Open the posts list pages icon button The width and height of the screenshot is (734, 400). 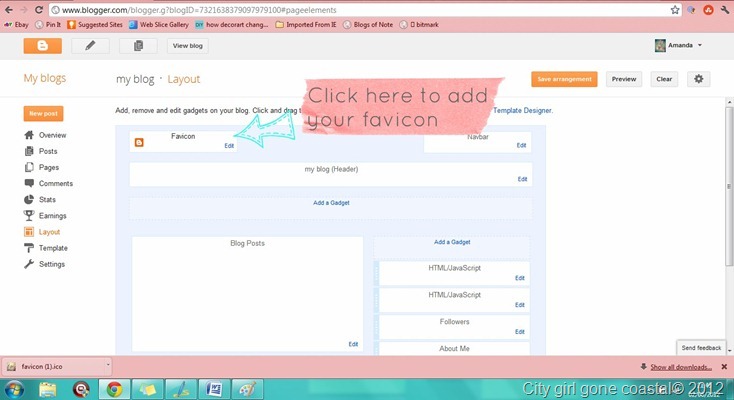[138, 45]
